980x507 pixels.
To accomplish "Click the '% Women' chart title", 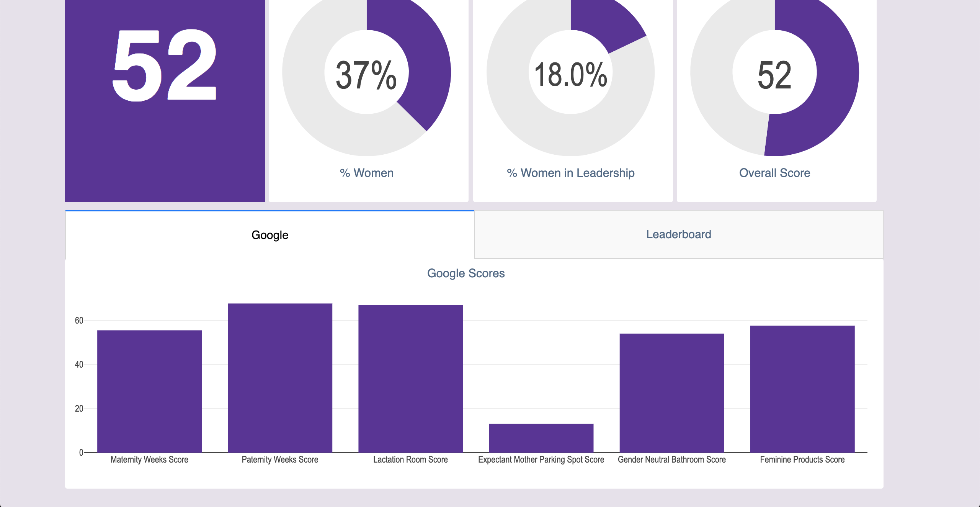I will 367,173.
